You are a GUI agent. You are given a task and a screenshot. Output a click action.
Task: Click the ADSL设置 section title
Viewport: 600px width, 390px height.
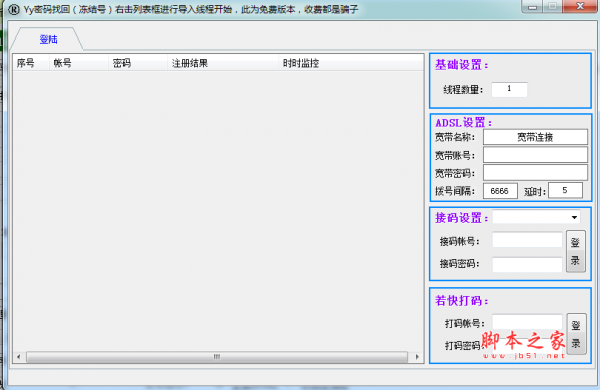pyautogui.click(x=463, y=122)
